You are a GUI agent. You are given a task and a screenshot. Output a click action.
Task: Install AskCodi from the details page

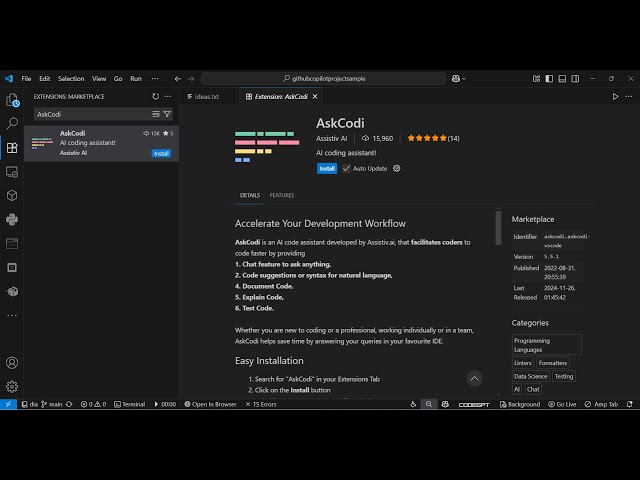(327, 168)
